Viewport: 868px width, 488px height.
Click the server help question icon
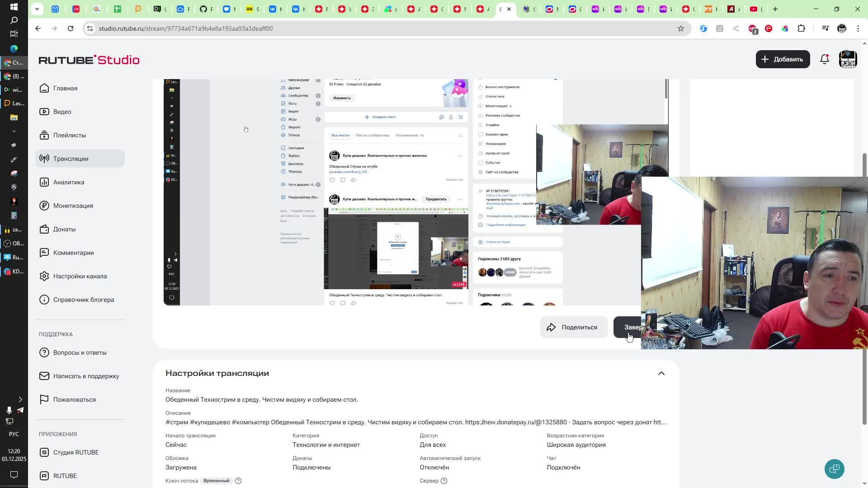(444, 481)
